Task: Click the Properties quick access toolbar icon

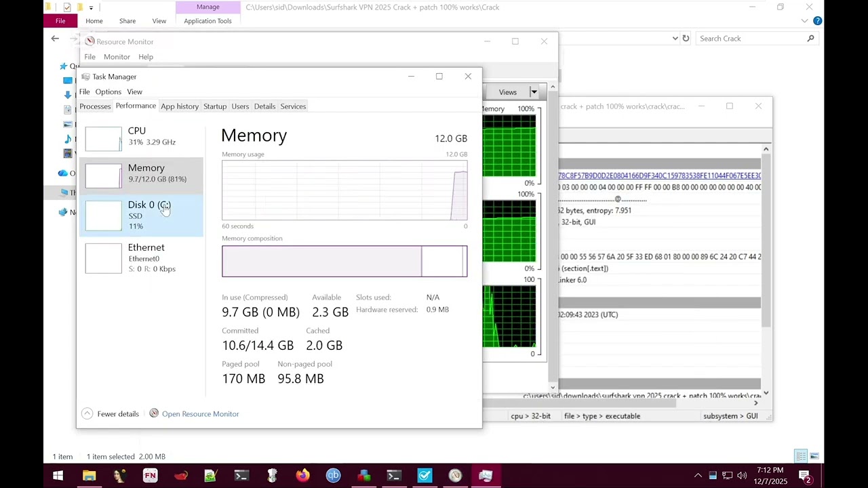Action: (66, 7)
